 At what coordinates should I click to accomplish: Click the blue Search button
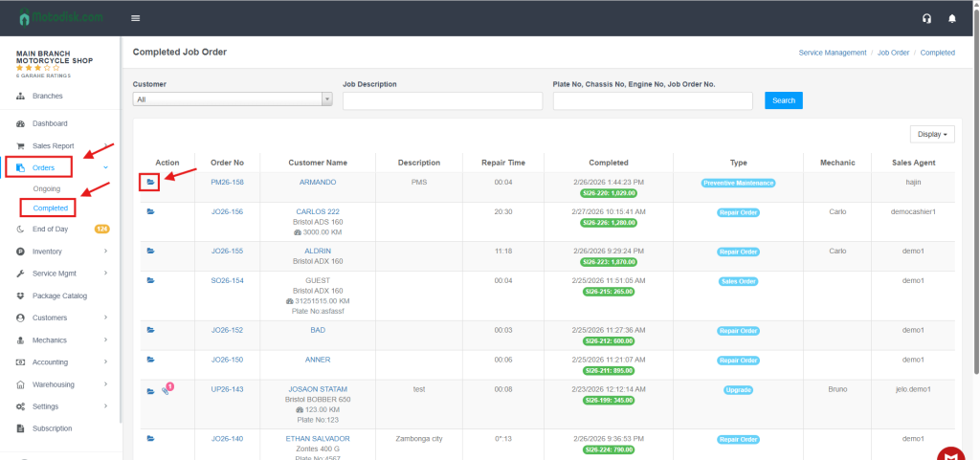(x=783, y=100)
